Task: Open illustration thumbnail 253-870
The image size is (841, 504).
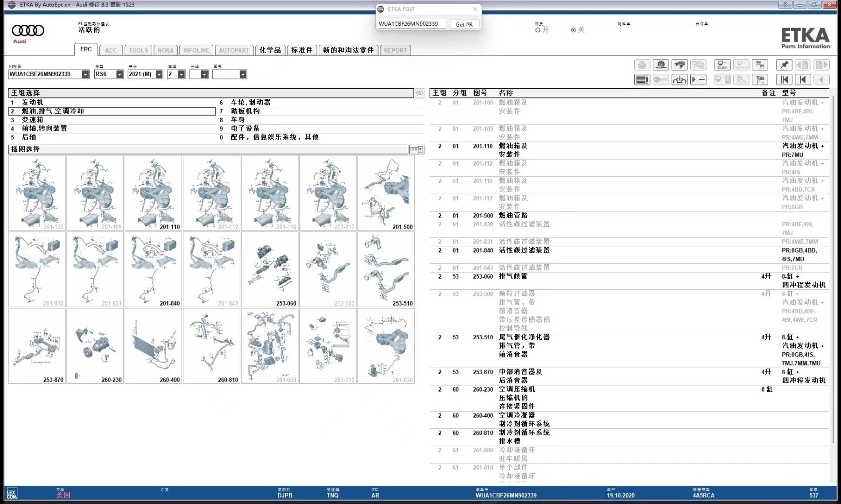Action: coord(37,346)
